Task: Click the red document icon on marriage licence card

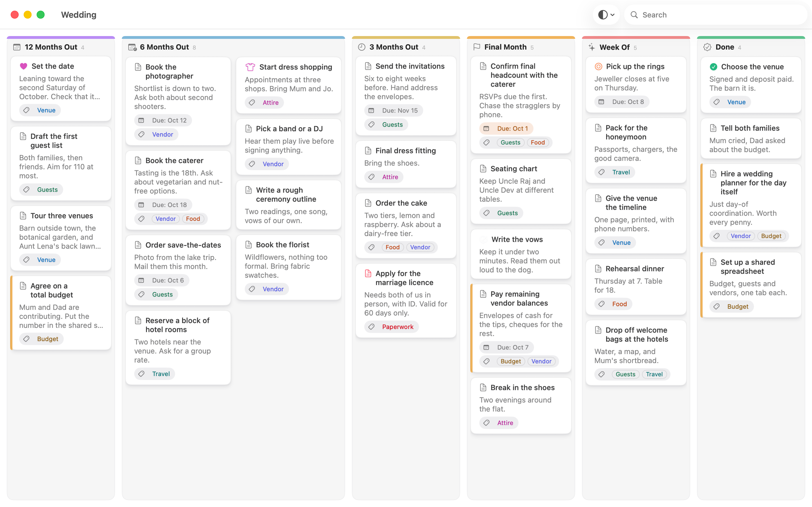Action: 368,273
